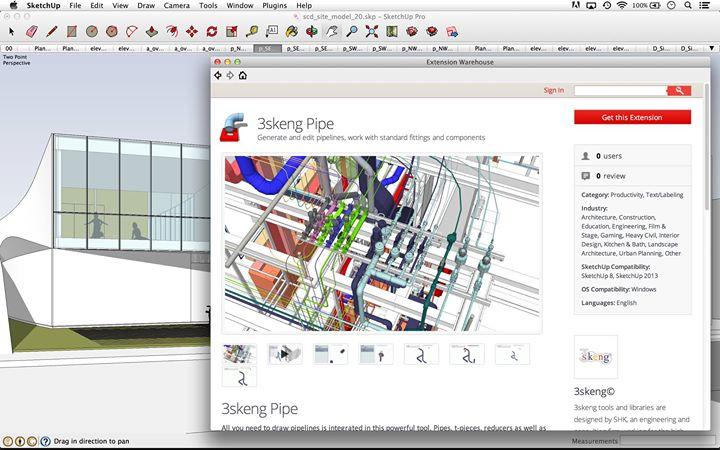
Task: Click the Measurements input box
Action: click(668, 441)
